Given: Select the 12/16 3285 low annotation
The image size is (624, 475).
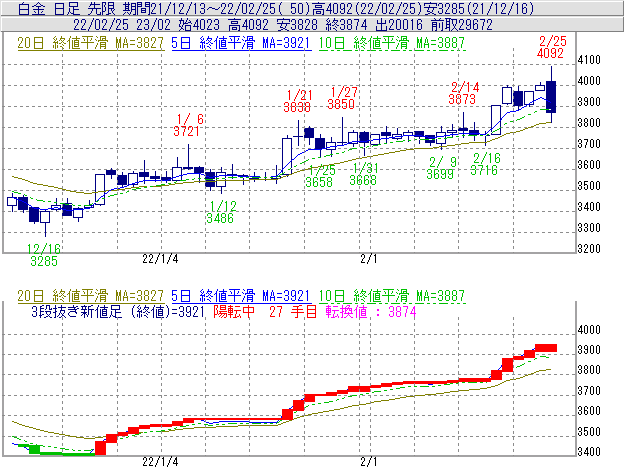Looking at the screenshot, I should (43, 255).
